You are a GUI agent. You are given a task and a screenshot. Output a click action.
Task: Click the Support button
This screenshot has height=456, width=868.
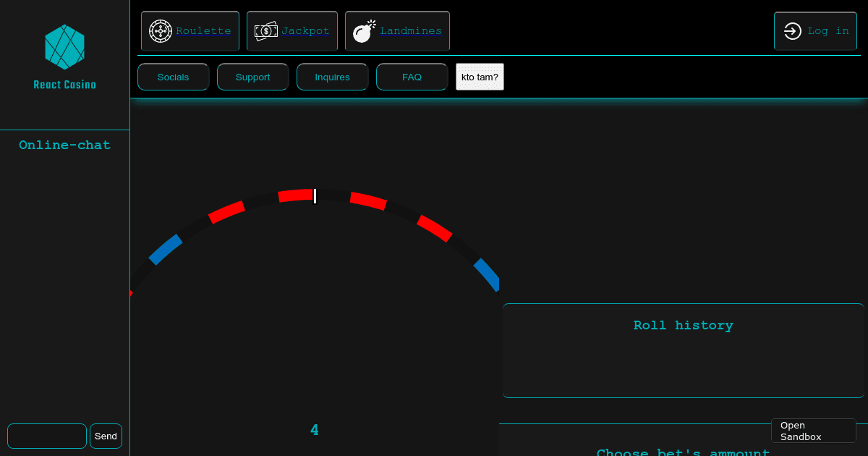252,77
